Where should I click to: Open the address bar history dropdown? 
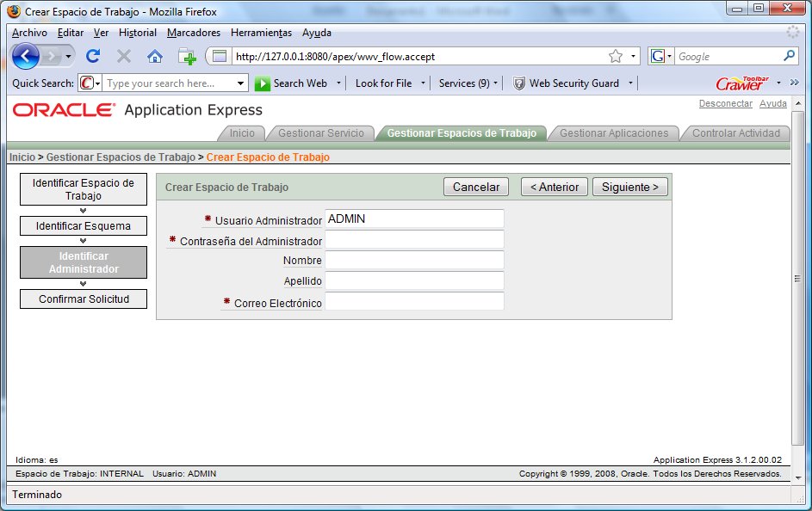coord(633,56)
